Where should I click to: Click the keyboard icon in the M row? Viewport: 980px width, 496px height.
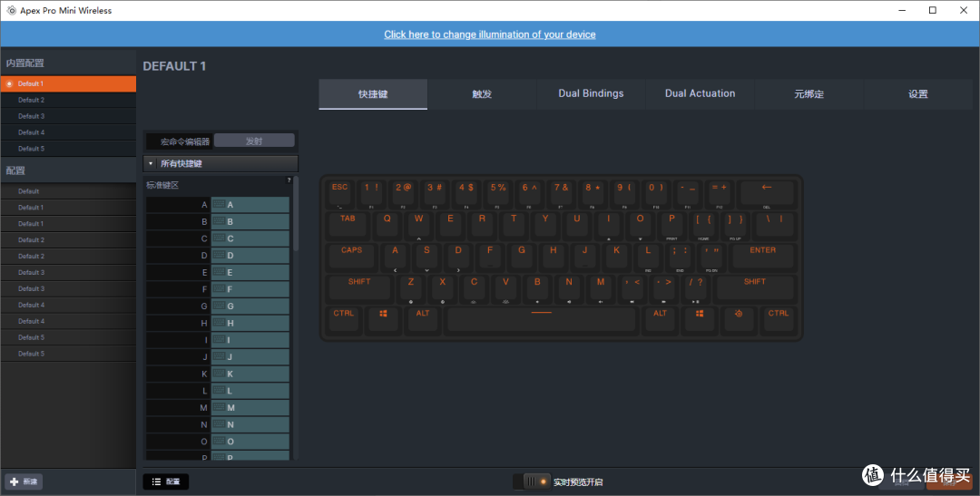click(219, 406)
